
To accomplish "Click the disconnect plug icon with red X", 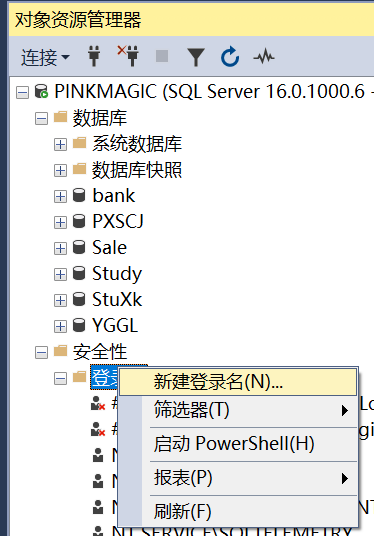I will (x=128, y=55).
